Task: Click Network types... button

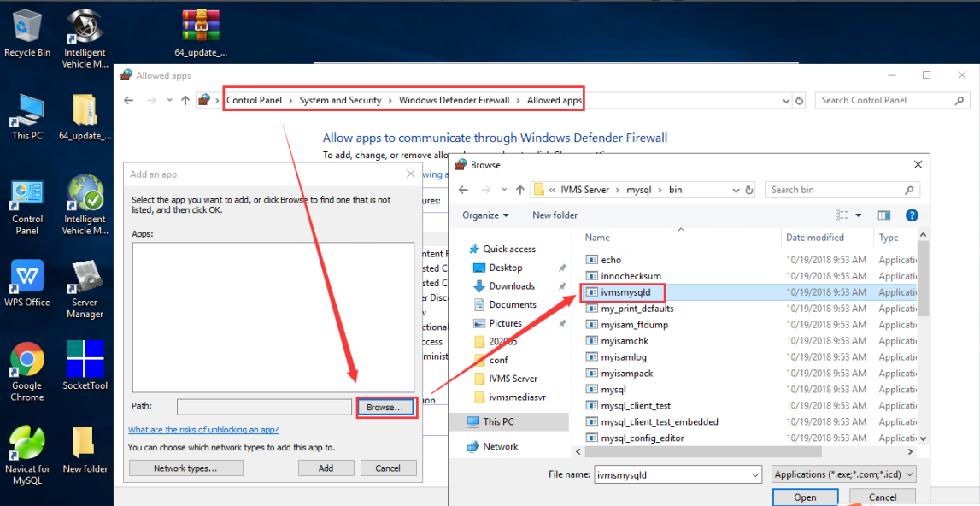Action: [x=185, y=468]
